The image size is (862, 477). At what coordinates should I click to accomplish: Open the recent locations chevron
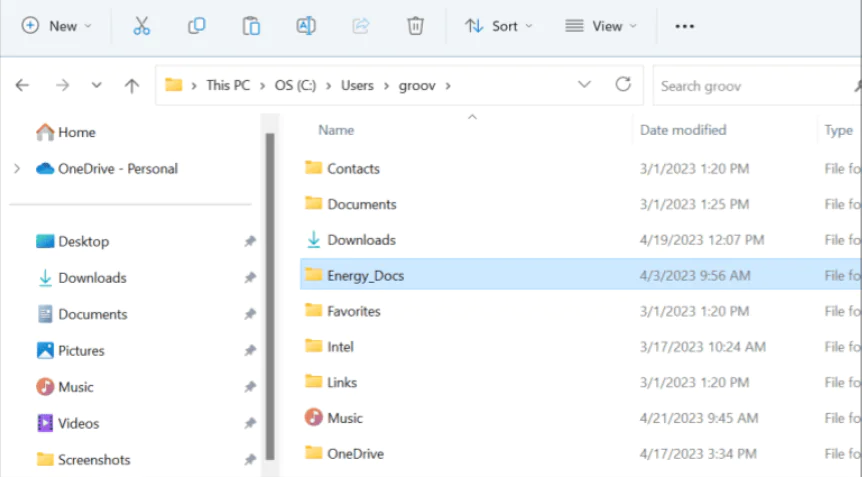97,86
